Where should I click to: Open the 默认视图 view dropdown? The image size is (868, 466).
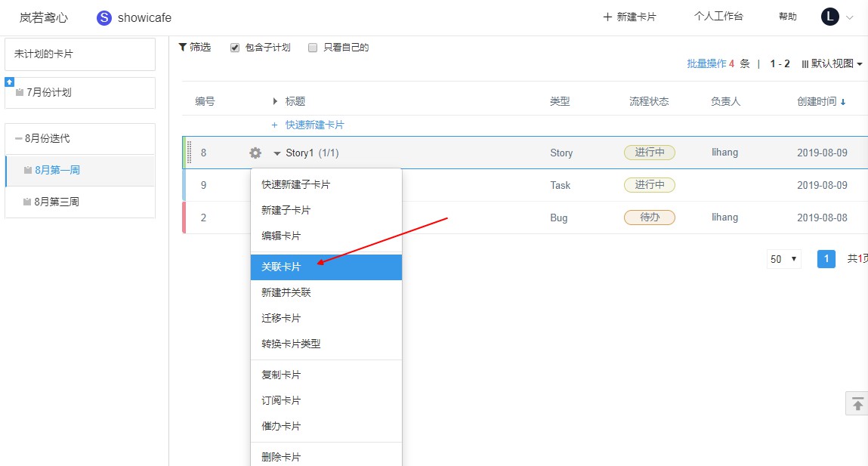pyautogui.click(x=832, y=64)
